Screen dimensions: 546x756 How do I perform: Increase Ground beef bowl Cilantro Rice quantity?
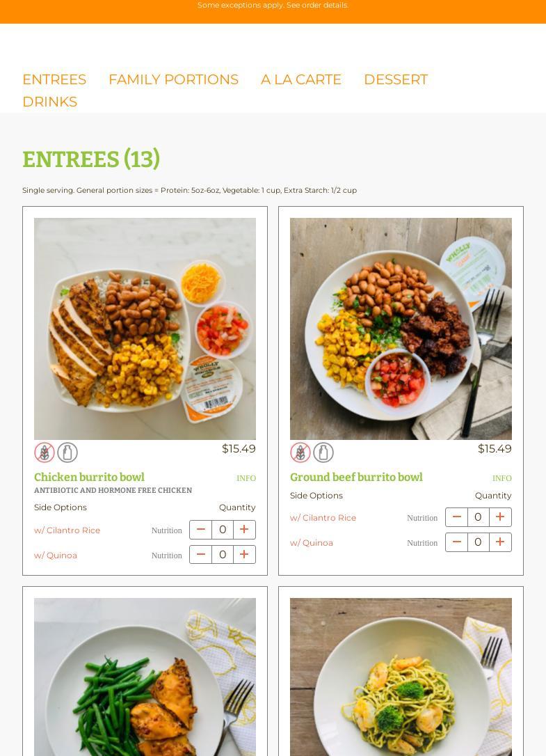click(500, 517)
